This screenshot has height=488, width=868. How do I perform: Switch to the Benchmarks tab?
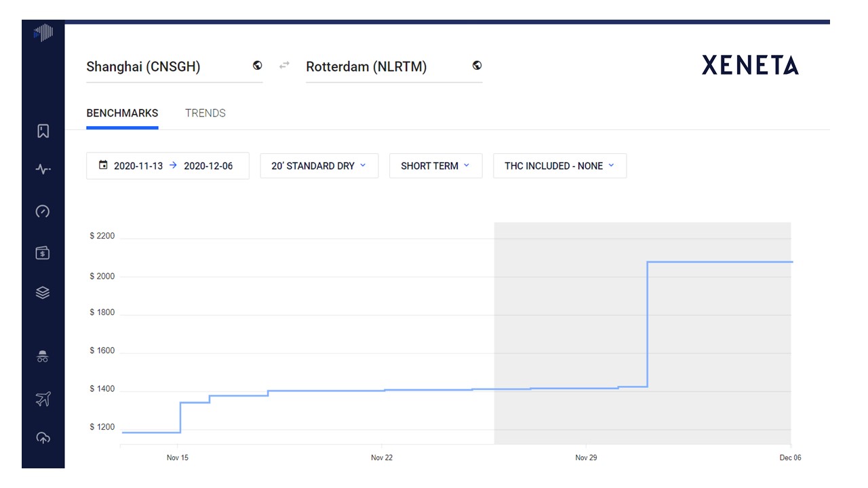tap(122, 113)
